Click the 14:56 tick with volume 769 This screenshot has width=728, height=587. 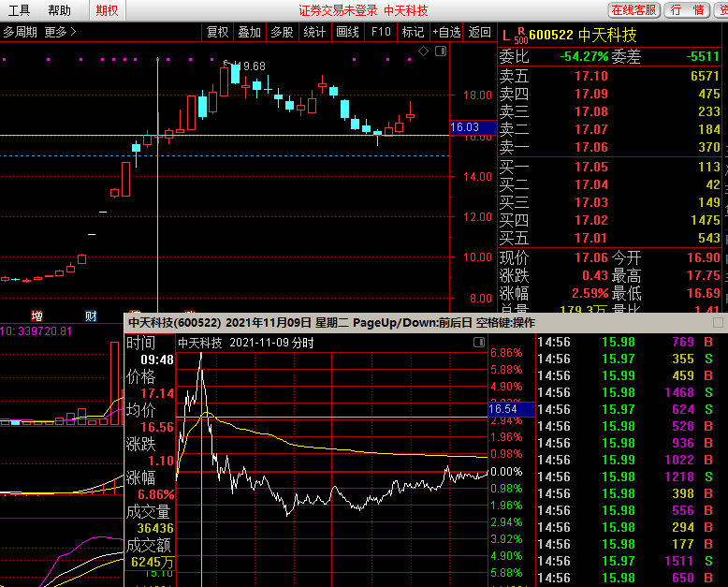[x=625, y=343]
